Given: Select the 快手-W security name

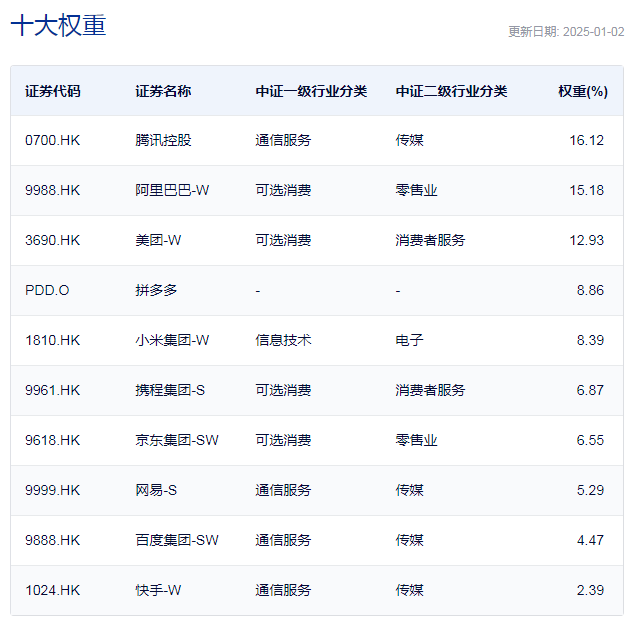Looking at the screenshot, I should [158, 590].
